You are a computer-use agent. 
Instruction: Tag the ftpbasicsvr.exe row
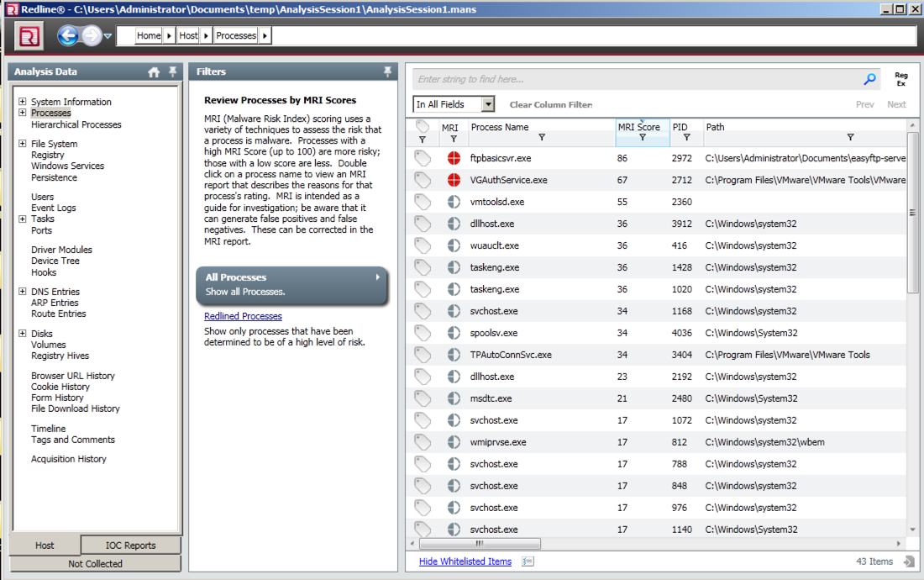click(x=422, y=158)
